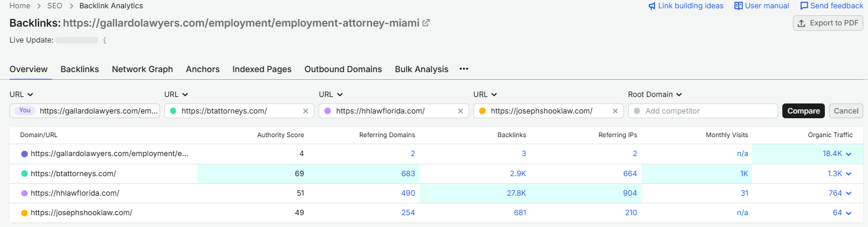Click Backlink Analytics breadcrumb
The width and height of the screenshot is (868, 227).
111,6
